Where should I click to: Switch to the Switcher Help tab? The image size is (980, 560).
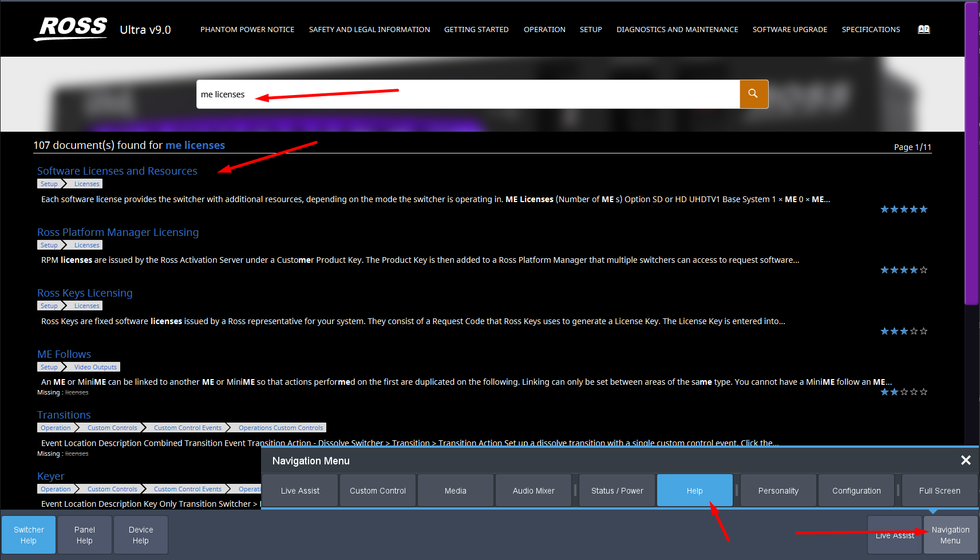(x=29, y=535)
